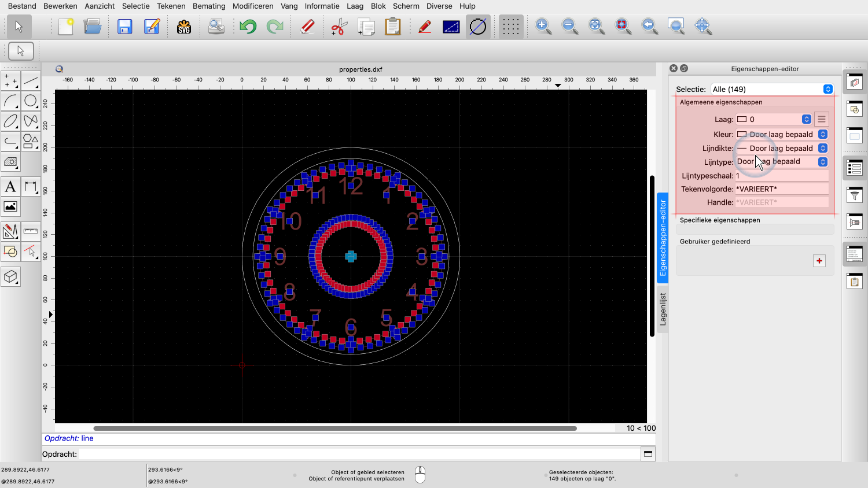The height and width of the screenshot is (488, 868).
Task: Toggle draft mode in toolbar
Action: pos(478,27)
